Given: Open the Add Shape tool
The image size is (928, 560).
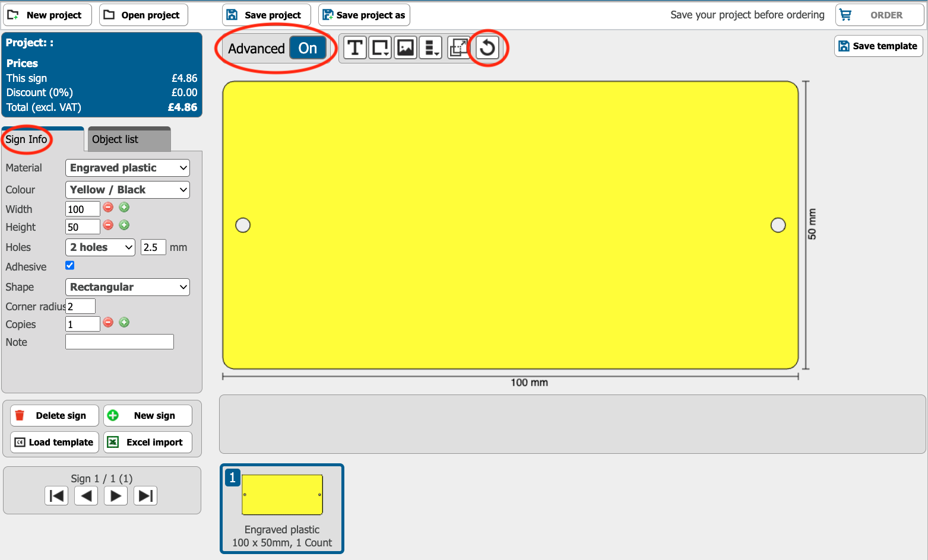Looking at the screenshot, I should click(x=380, y=47).
